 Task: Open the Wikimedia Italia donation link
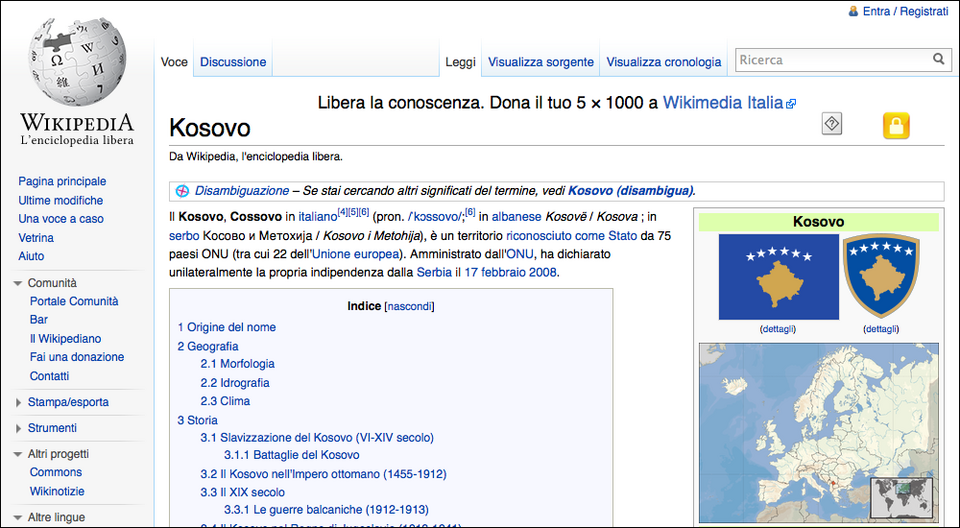point(723,102)
